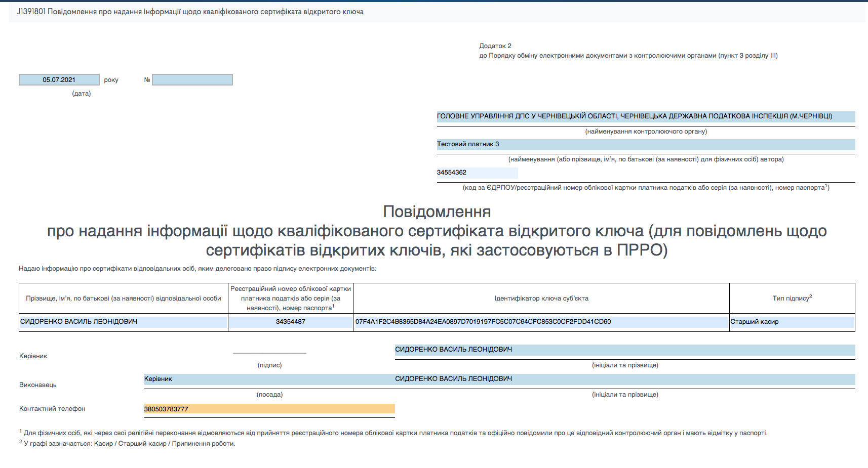Click the author name field 'Тестовий платник 3'

point(645,144)
